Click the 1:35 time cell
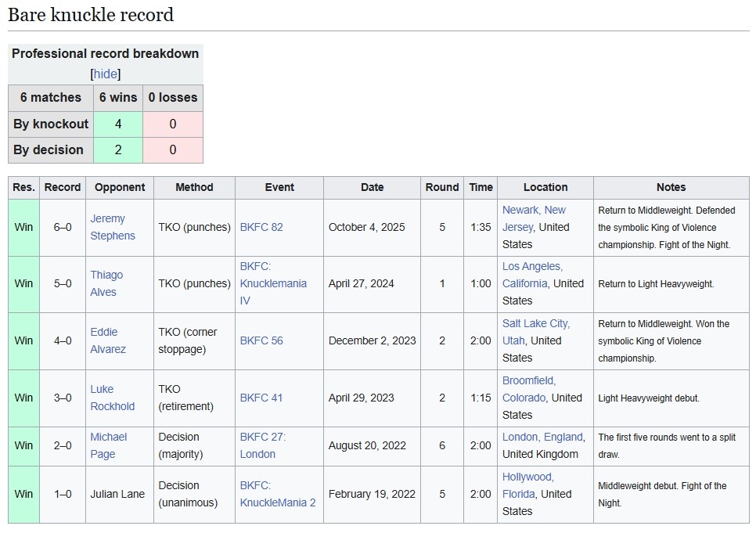This screenshot has width=756, height=533. pyautogui.click(x=481, y=227)
